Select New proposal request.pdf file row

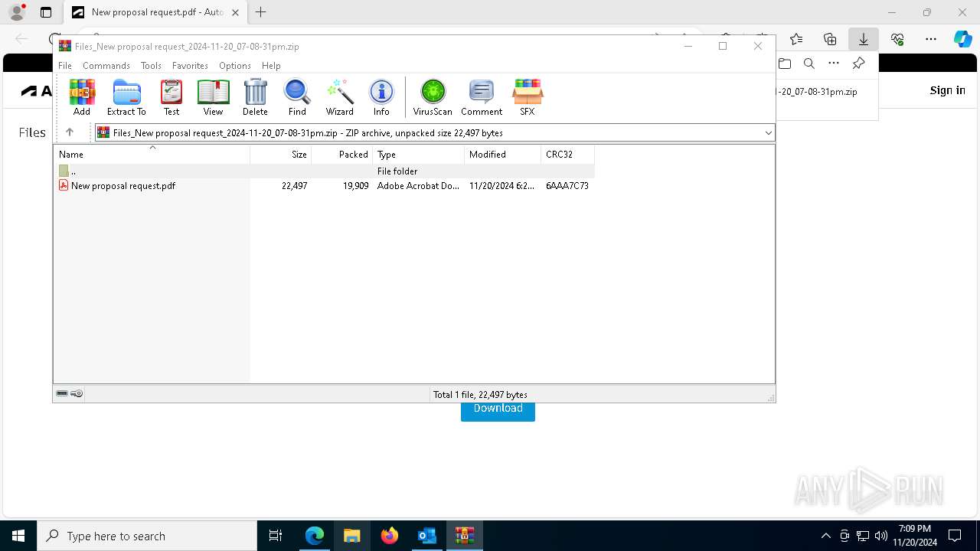pos(325,185)
